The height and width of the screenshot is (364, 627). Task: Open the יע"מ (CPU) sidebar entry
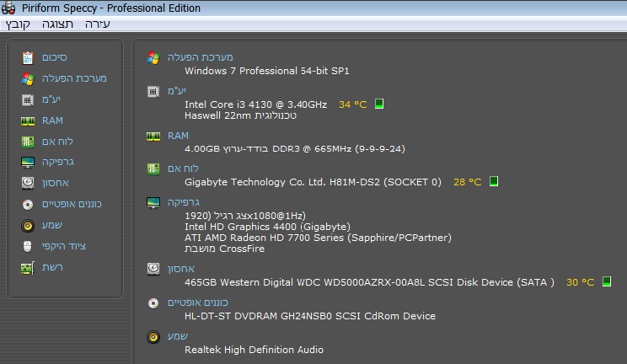(50, 99)
